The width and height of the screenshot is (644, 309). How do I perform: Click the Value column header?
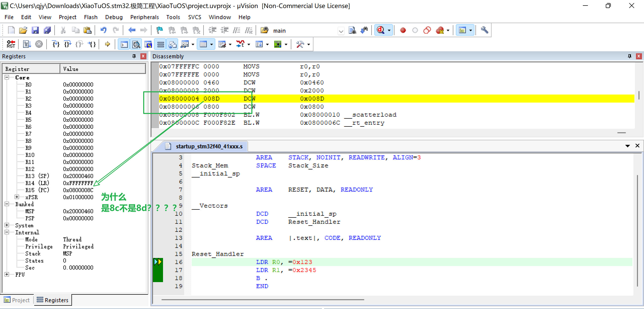[x=103, y=69]
